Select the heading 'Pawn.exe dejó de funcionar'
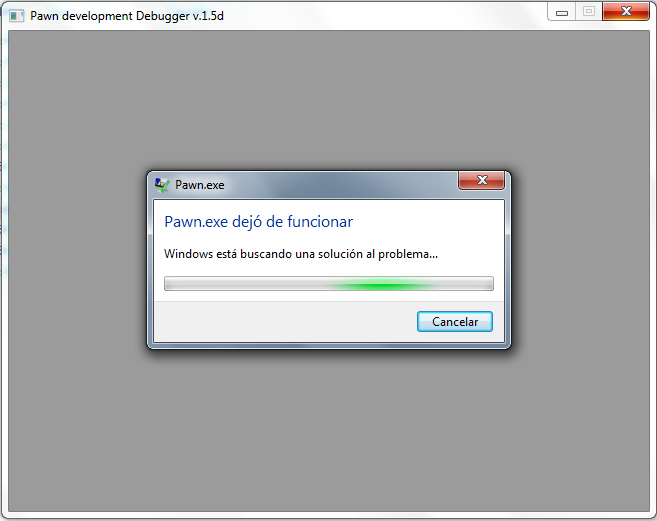Image resolution: width=657 pixels, height=521 pixels. pos(259,222)
